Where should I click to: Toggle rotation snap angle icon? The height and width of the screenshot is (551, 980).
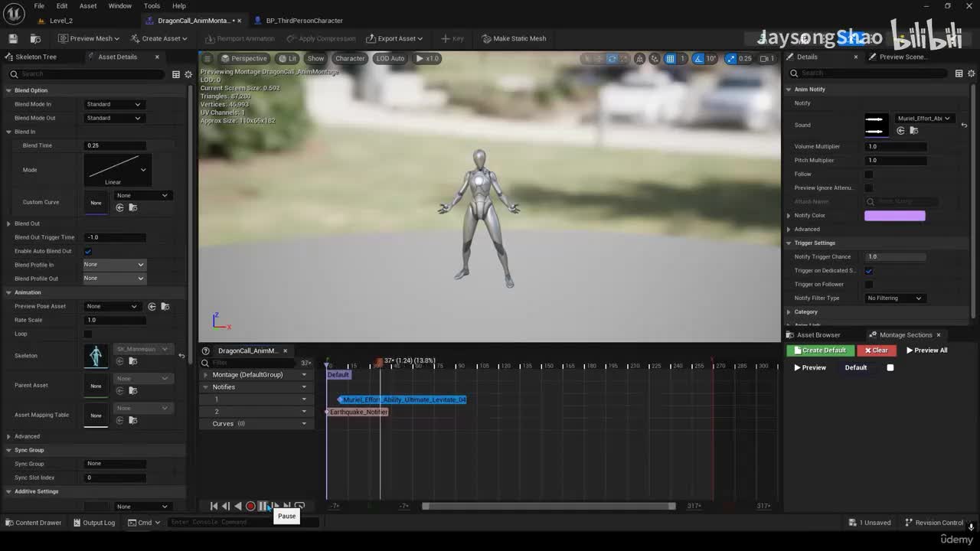[698, 58]
